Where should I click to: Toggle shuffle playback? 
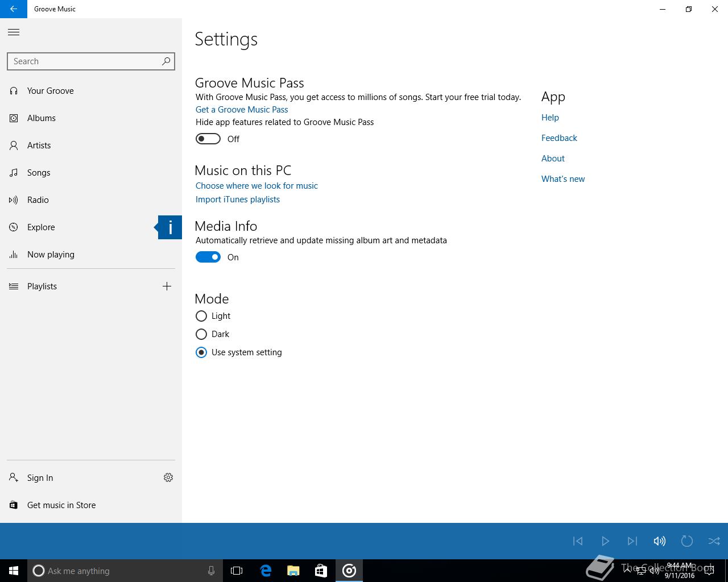[x=714, y=541]
